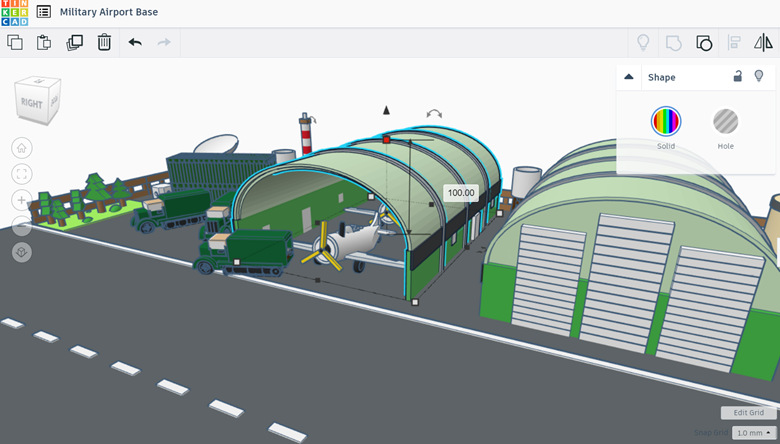Open the Snap Grid 1.0 mm dropdown
780x444 pixels.
(x=754, y=433)
